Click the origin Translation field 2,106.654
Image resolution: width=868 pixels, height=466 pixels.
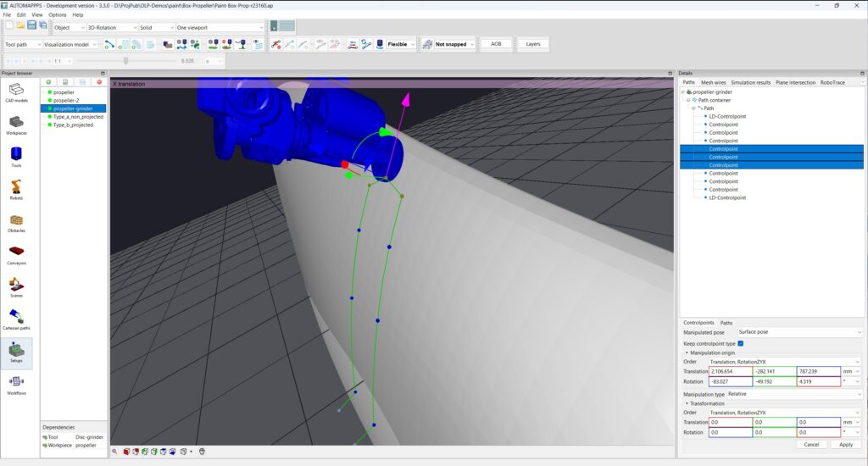730,371
